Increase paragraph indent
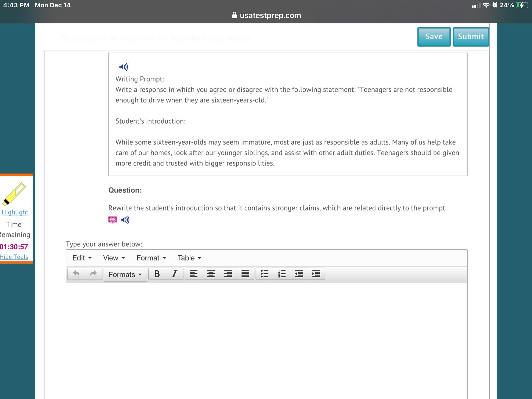The image size is (532, 399). pos(316,274)
